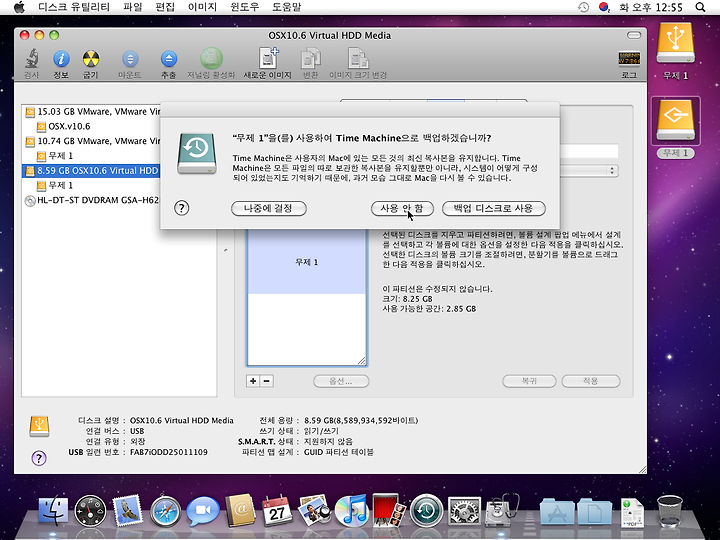This screenshot has height=540, width=720.
Task: Click the 옵션... button
Action: (341, 381)
